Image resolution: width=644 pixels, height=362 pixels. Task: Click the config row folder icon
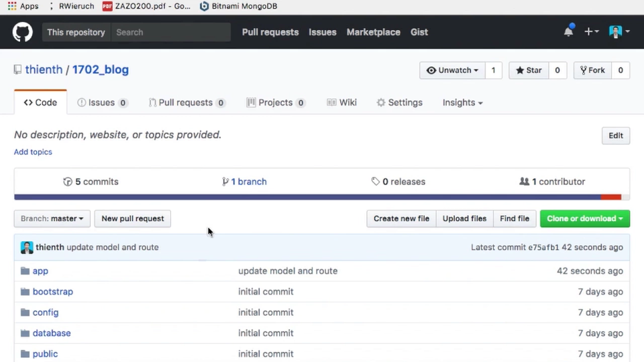coord(25,312)
